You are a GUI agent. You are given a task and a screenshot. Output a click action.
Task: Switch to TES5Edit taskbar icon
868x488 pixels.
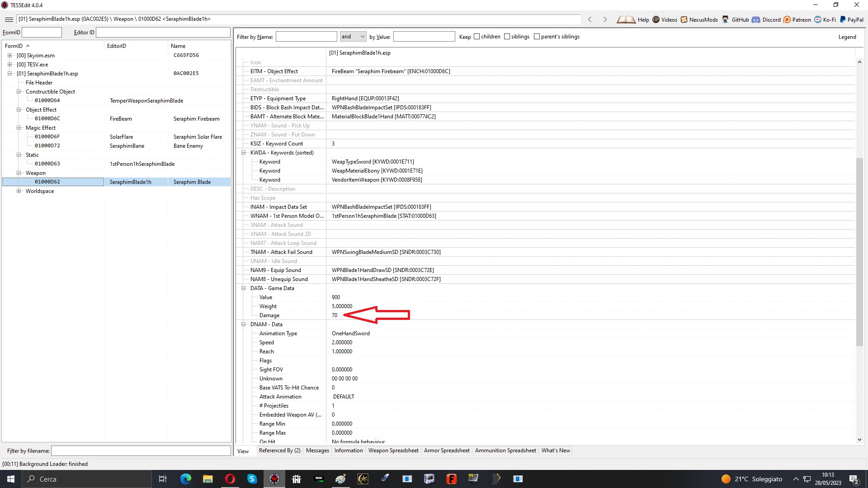click(x=274, y=479)
